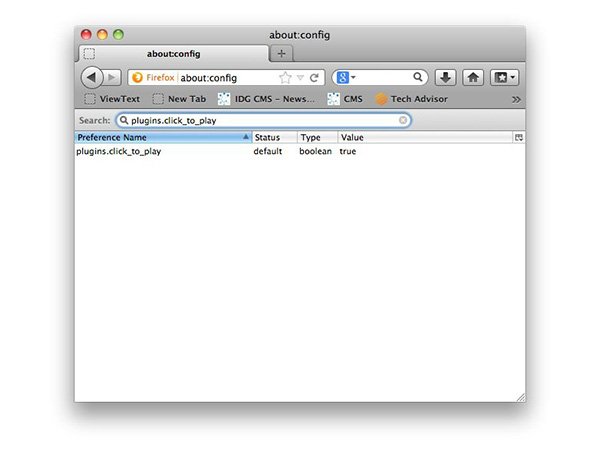The height and width of the screenshot is (450, 600).
Task: Select the plugins.click_to_play preference row
Action: click(x=300, y=151)
